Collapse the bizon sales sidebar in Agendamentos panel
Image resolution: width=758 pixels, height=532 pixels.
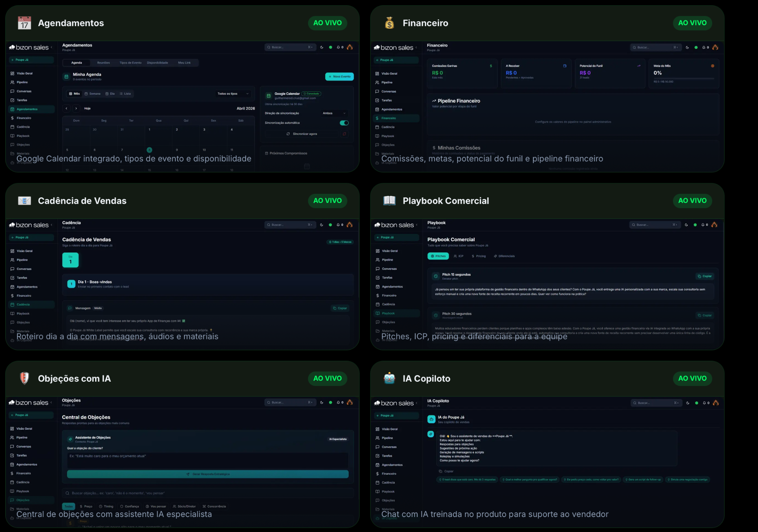point(52,47)
